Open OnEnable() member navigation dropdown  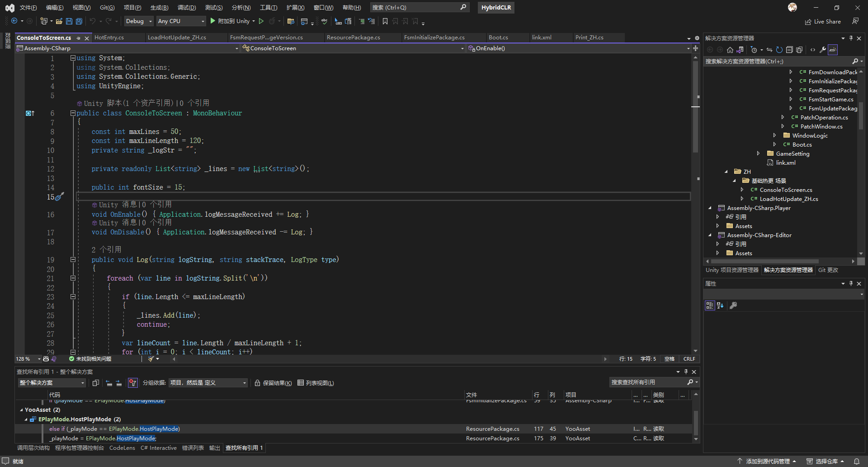tap(579, 48)
